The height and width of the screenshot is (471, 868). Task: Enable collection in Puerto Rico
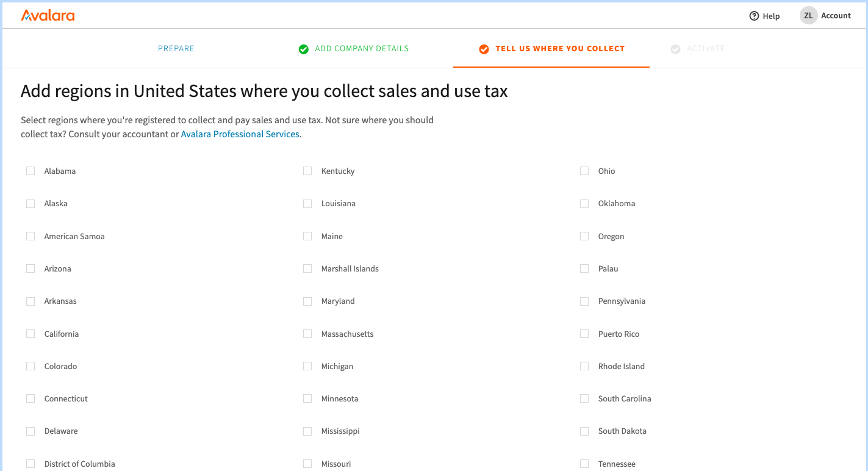(584, 334)
